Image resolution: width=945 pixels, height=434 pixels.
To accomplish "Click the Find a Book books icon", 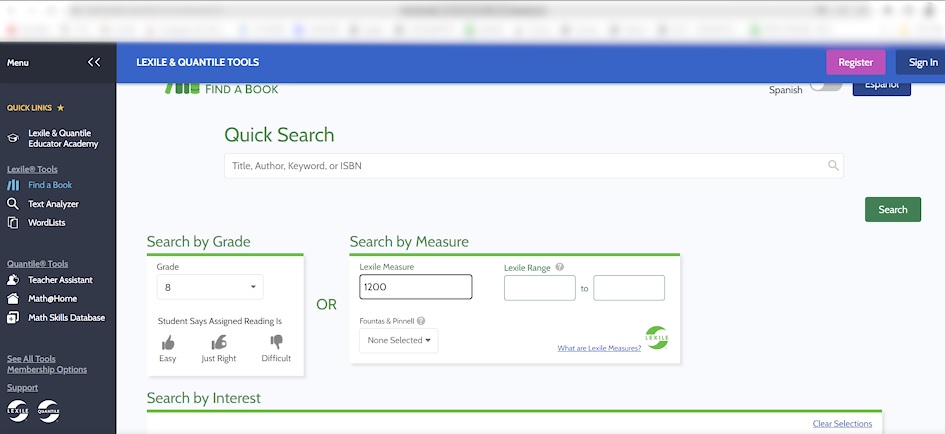I will (x=13, y=185).
